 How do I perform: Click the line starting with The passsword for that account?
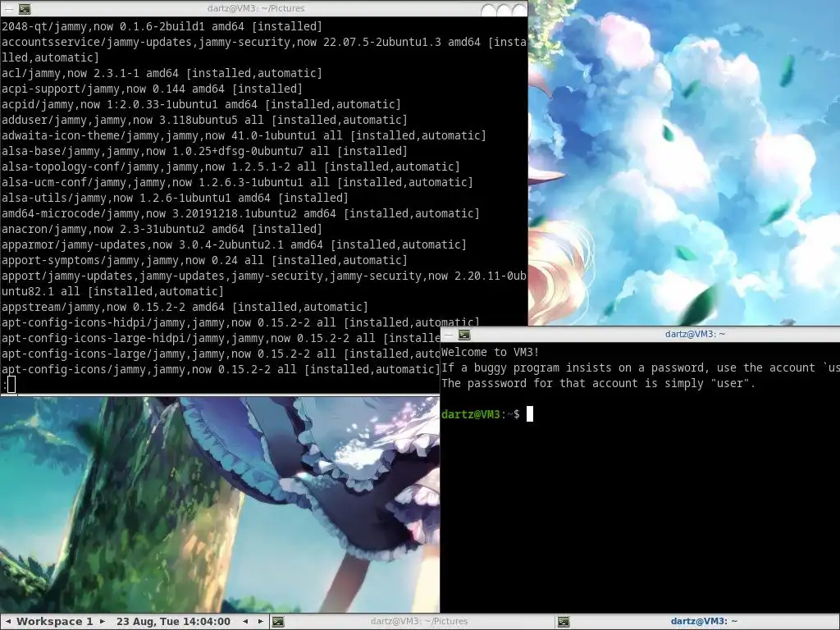click(x=598, y=383)
